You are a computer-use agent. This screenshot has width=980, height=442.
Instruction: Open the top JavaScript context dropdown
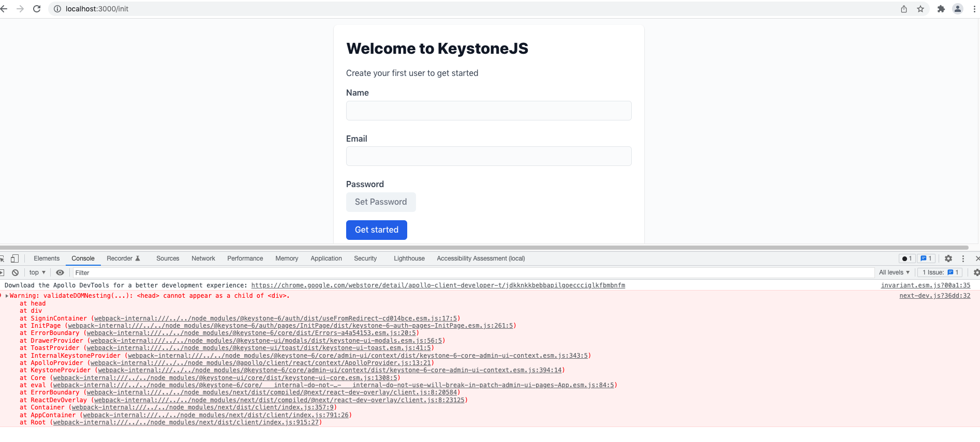coord(37,272)
